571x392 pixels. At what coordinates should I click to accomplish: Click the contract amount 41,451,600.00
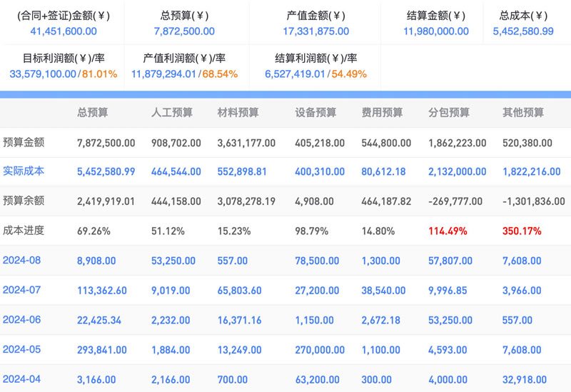coord(64,31)
